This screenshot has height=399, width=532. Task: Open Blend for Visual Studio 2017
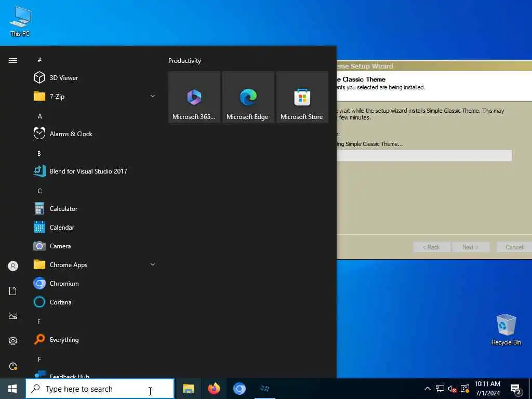point(95,171)
